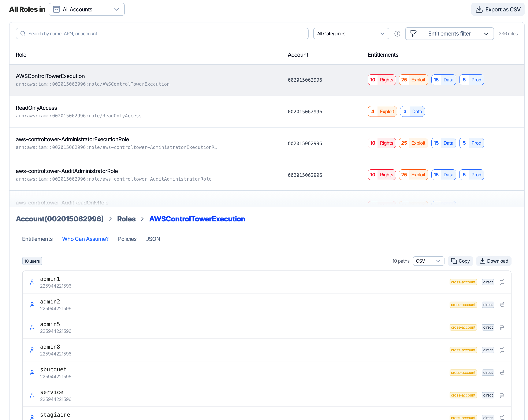Select the AWSControlTowerExecution role row
528x420 pixels.
click(x=267, y=80)
